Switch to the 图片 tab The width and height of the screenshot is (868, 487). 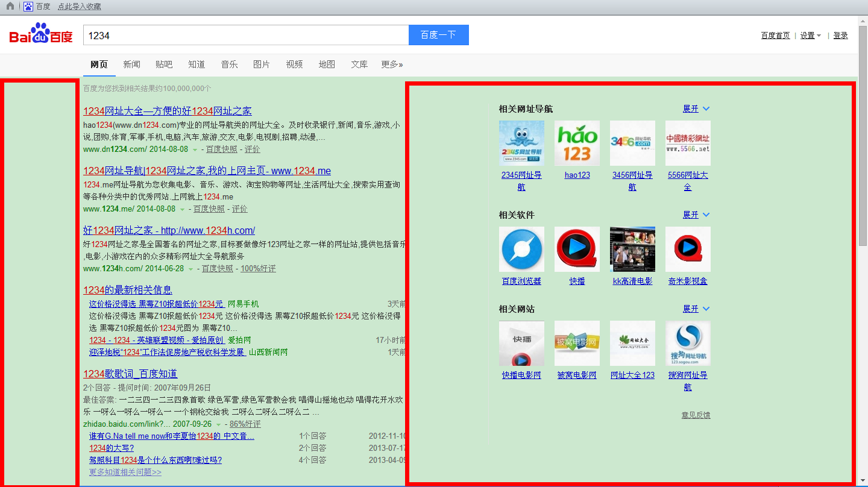pyautogui.click(x=262, y=64)
